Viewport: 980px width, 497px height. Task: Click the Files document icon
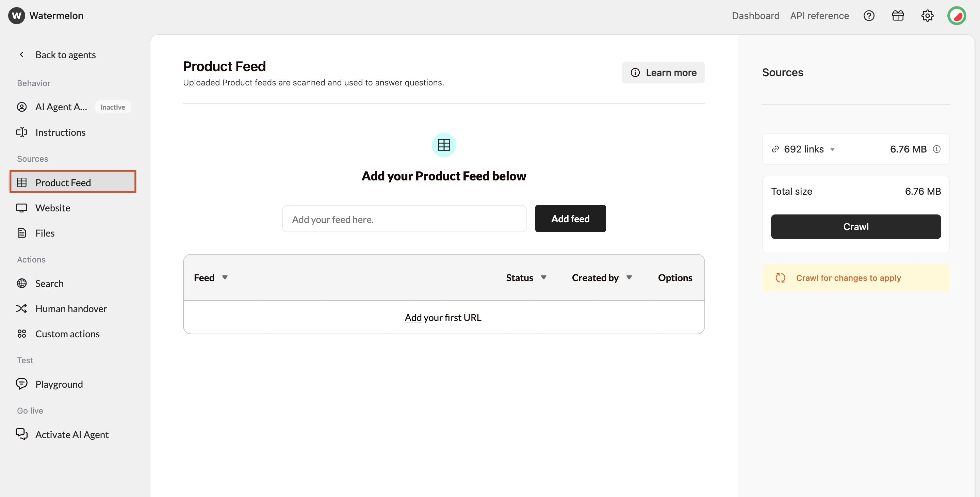(22, 233)
